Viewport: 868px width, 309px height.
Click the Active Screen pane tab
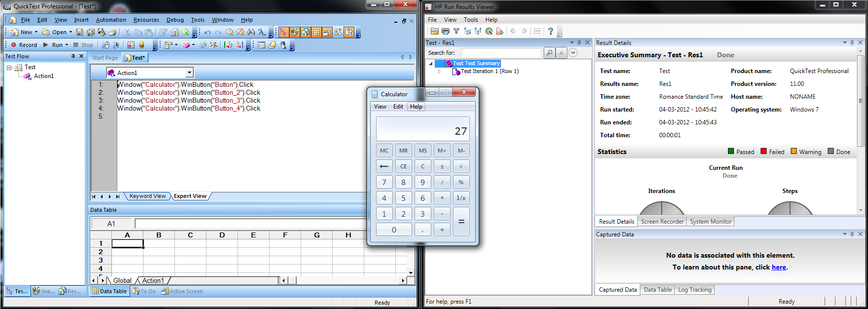coord(182,291)
